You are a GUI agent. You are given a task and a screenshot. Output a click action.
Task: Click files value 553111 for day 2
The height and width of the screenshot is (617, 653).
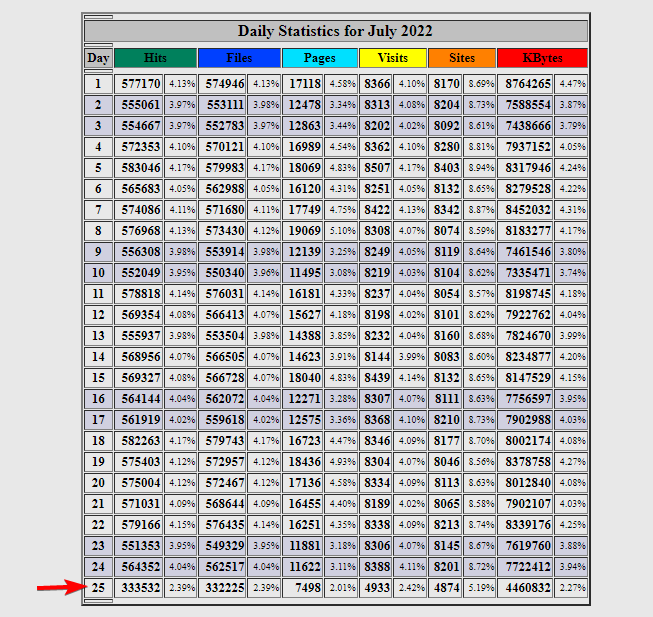tap(222, 104)
